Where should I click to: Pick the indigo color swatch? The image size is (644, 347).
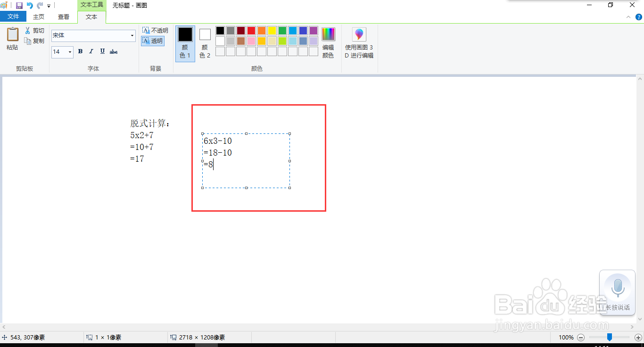tap(303, 31)
